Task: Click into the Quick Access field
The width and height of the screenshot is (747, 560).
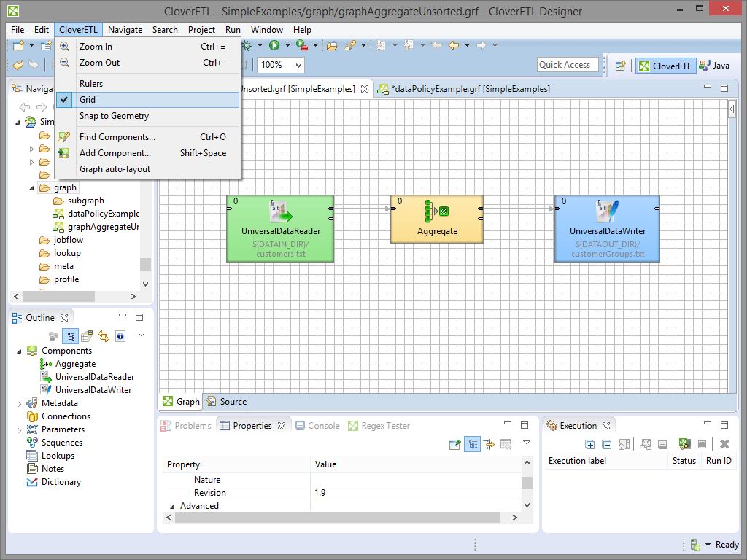Action: 568,65
